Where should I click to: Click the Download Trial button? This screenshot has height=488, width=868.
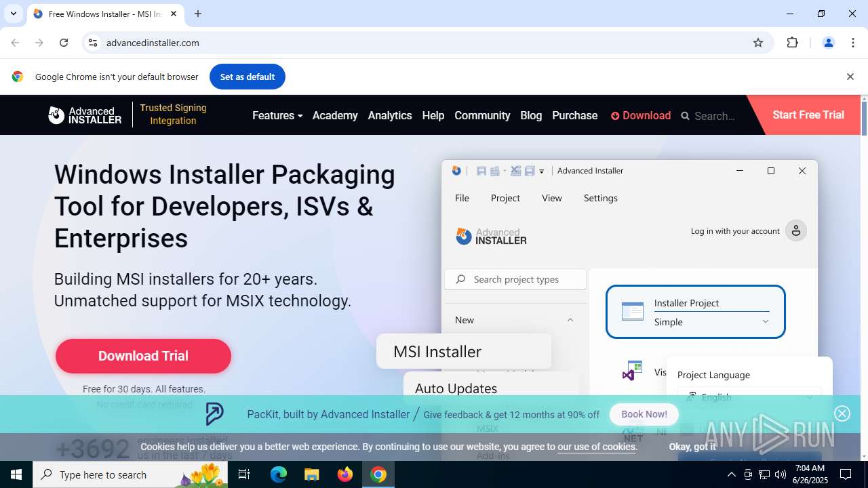(x=143, y=356)
